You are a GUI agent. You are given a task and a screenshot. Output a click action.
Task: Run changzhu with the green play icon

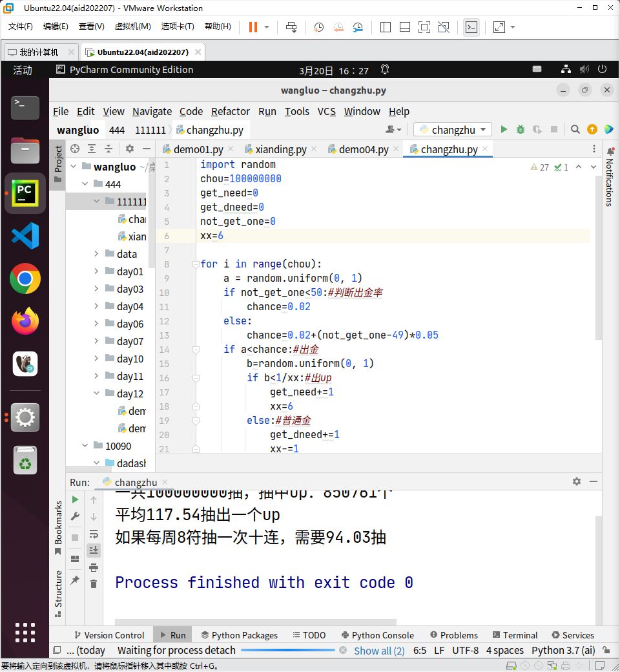pyautogui.click(x=504, y=130)
